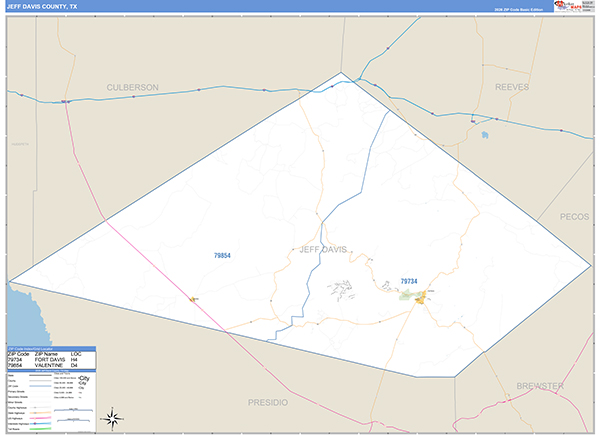Click the green park area beside Fort Davis
600x435 pixels.
pyautogui.click(x=408, y=295)
